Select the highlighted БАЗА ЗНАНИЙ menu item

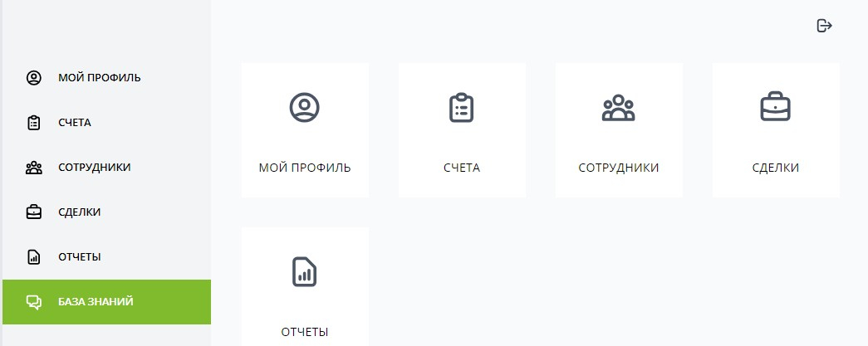(106, 302)
